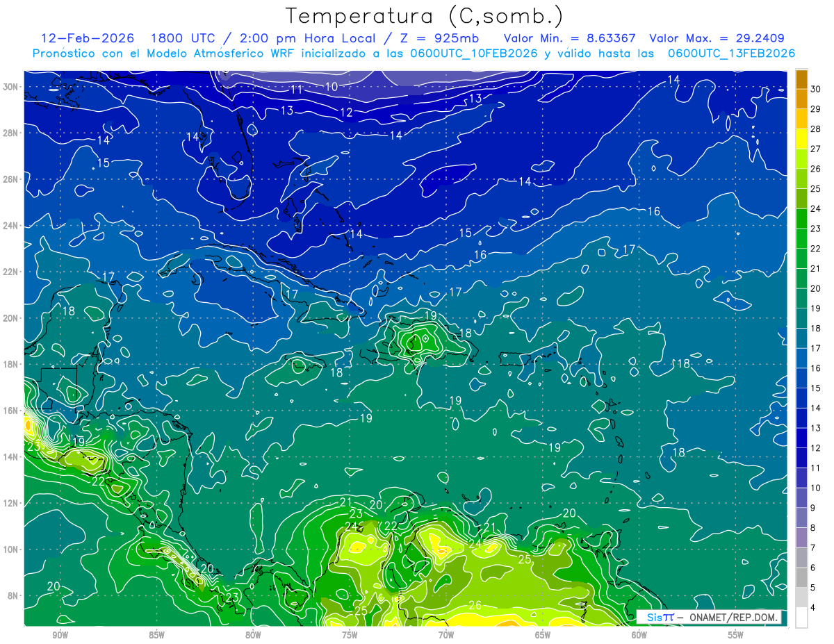Pick the yellow legend swatch between 27 and 28
This screenshot has height=644, width=834.
[801, 139]
